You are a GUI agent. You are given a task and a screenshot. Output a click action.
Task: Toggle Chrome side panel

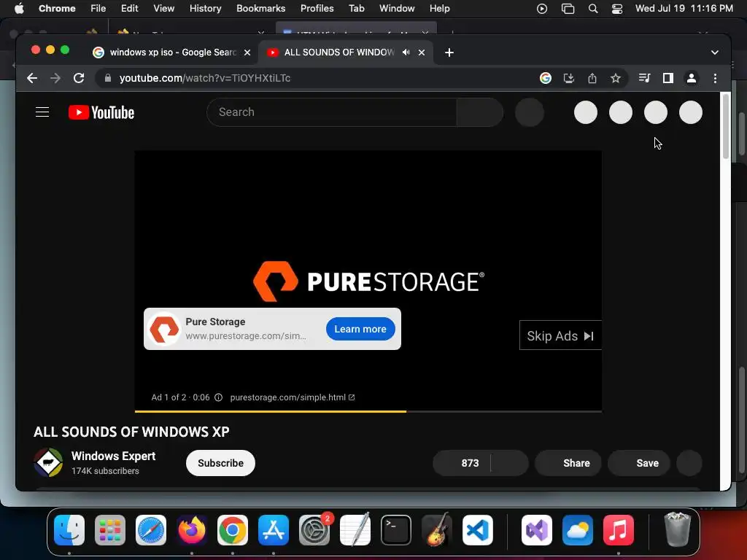[x=668, y=78]
